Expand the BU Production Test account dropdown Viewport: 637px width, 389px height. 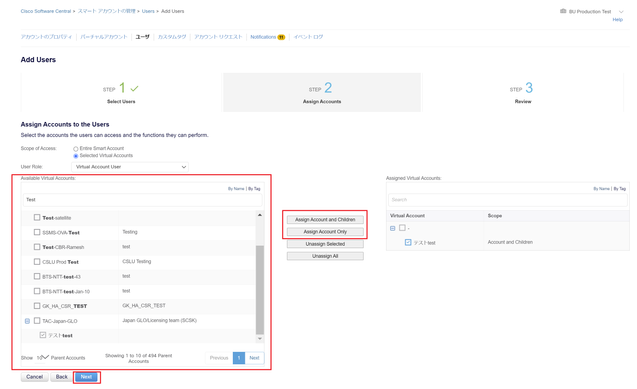click(x=621, y=11)
